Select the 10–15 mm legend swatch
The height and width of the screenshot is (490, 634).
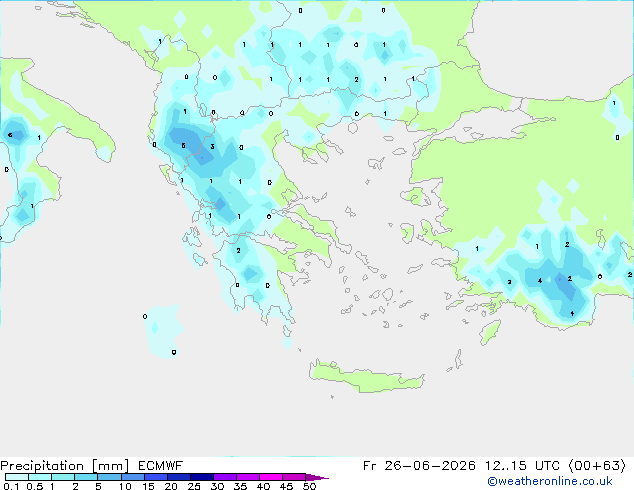[132, 477]
